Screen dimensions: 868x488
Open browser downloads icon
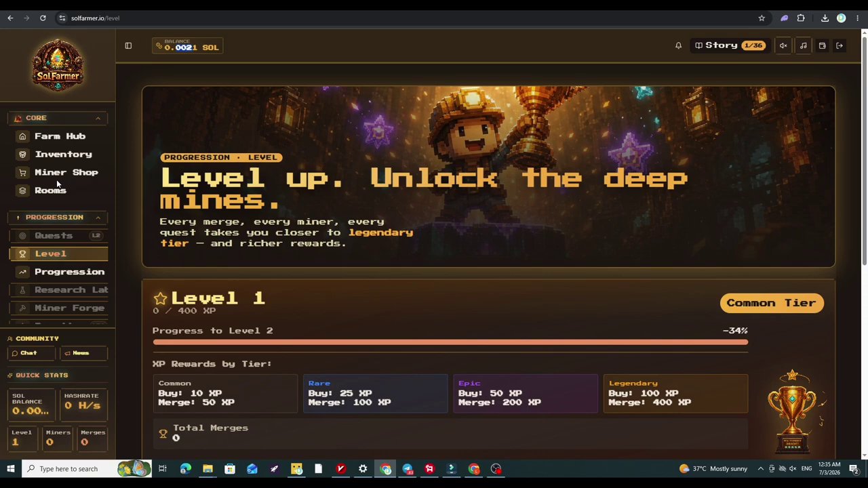(825, 18)
